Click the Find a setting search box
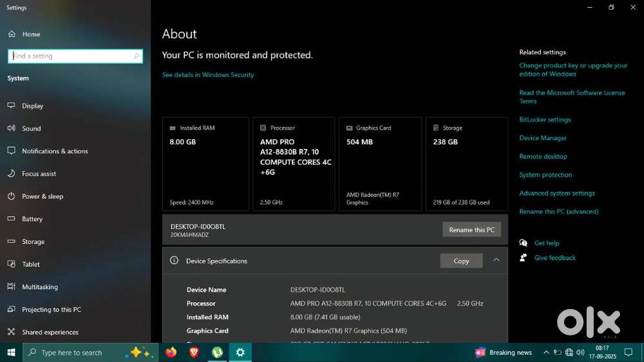The height and width of the screenshot is (362, 644). tap(75, 56)
